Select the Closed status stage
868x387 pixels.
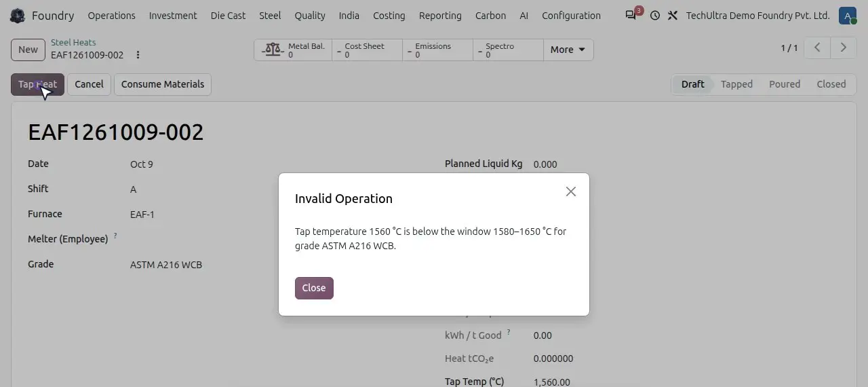click(x=831, y=84)
